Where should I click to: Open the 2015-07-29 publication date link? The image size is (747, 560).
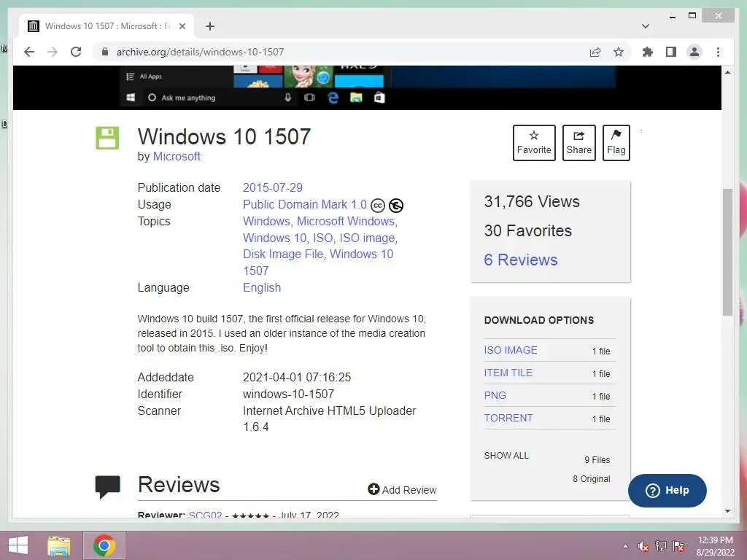(x=273, y=187)
